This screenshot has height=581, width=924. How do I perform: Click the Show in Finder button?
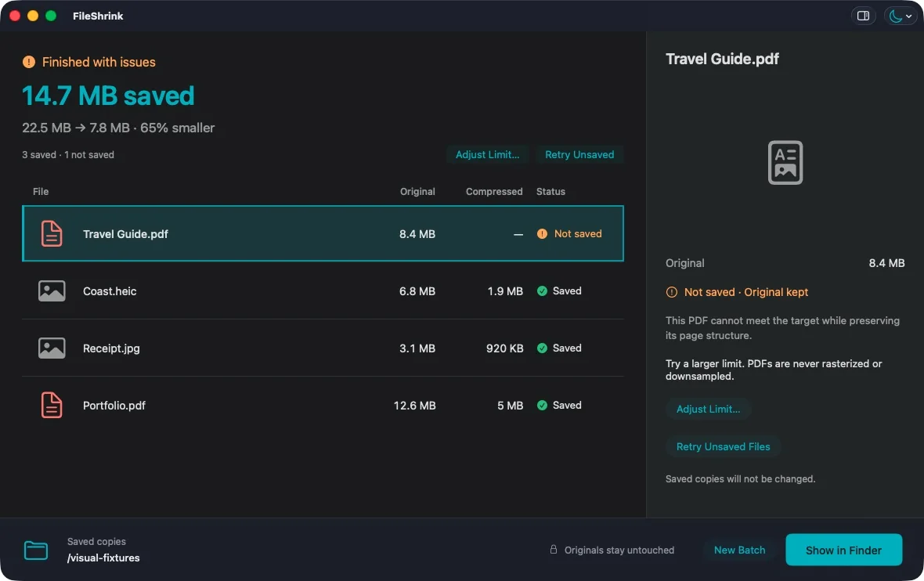tap(844, 550)
